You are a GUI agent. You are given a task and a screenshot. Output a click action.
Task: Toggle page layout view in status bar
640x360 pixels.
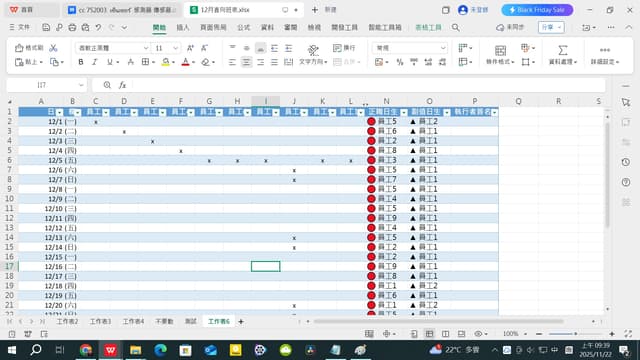tap(445, 334)
